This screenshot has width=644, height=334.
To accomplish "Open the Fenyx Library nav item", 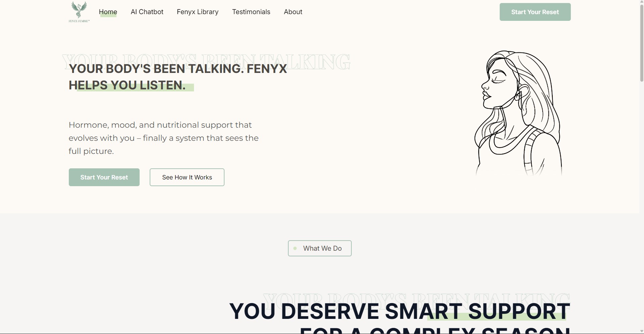I will click(x=198, y=12).
